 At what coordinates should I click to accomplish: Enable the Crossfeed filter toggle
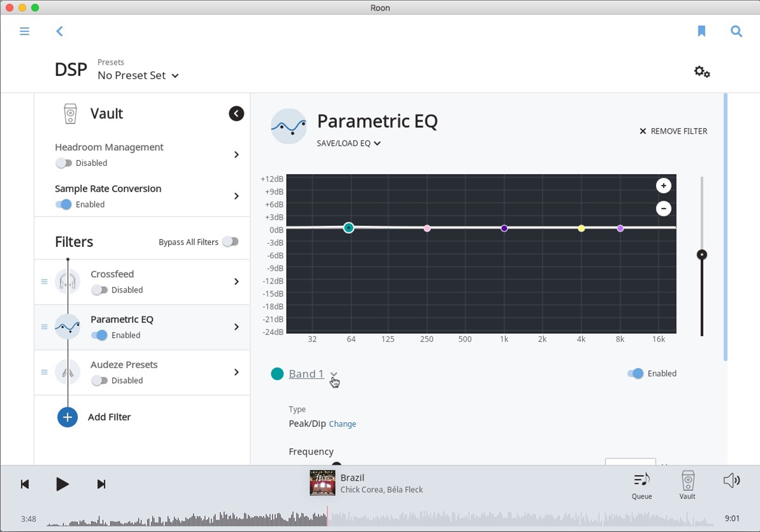(x=99, y=290)
